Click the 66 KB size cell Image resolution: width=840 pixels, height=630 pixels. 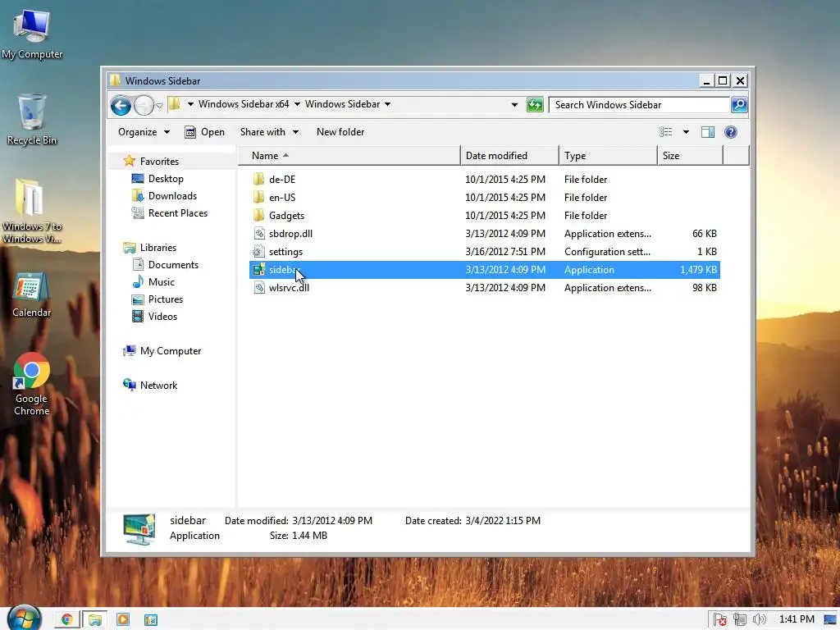pyautogui.click(x=705, y=234)
